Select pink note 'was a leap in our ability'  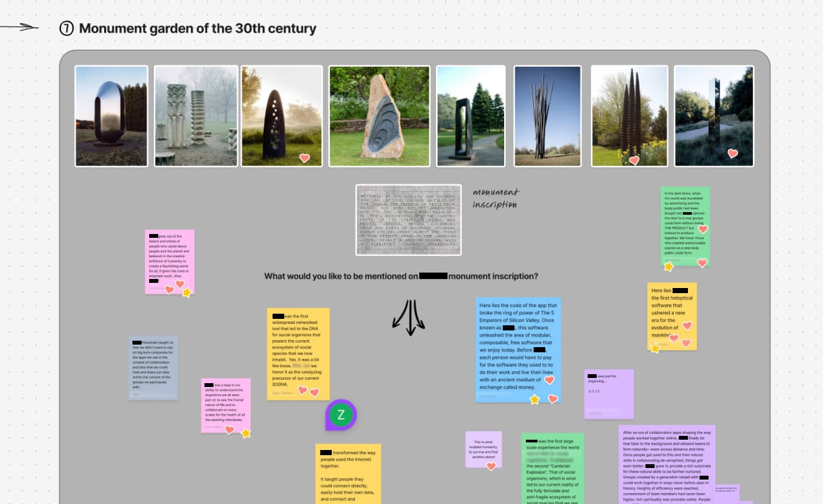pyautogui.click(x=226, y=406)
